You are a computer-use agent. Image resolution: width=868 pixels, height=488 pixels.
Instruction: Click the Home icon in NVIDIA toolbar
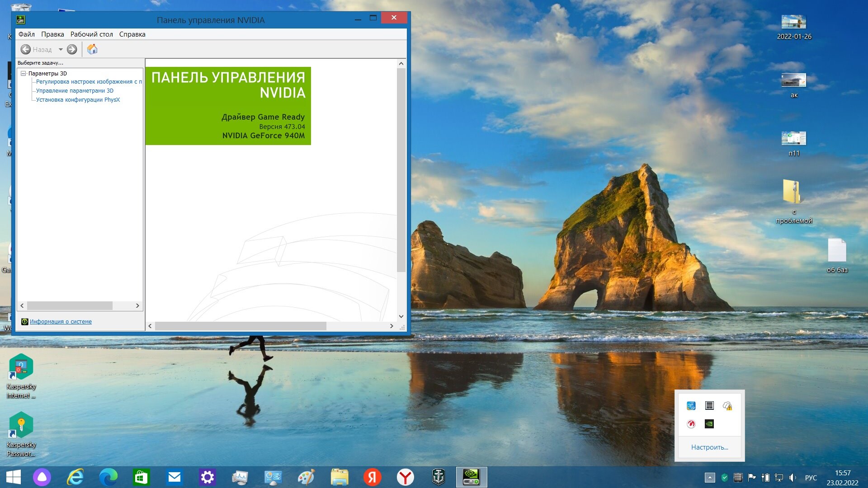click(x=92, y=49)
